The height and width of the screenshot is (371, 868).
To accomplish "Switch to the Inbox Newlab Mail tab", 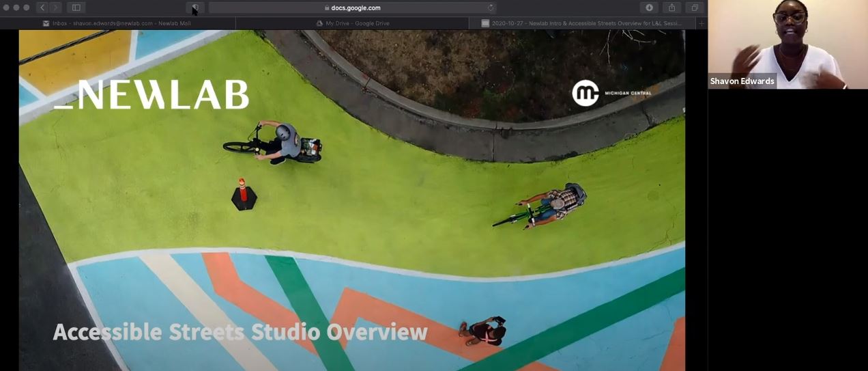I will point(117,23).
